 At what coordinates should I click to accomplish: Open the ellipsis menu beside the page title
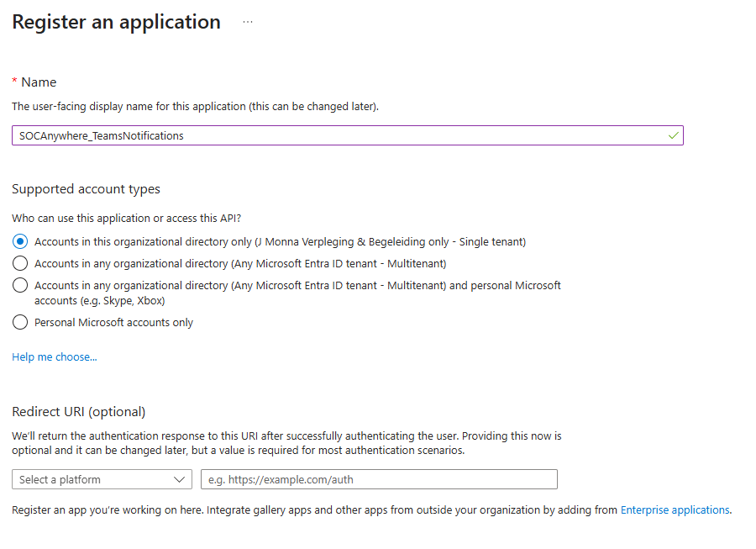point(247,23)
